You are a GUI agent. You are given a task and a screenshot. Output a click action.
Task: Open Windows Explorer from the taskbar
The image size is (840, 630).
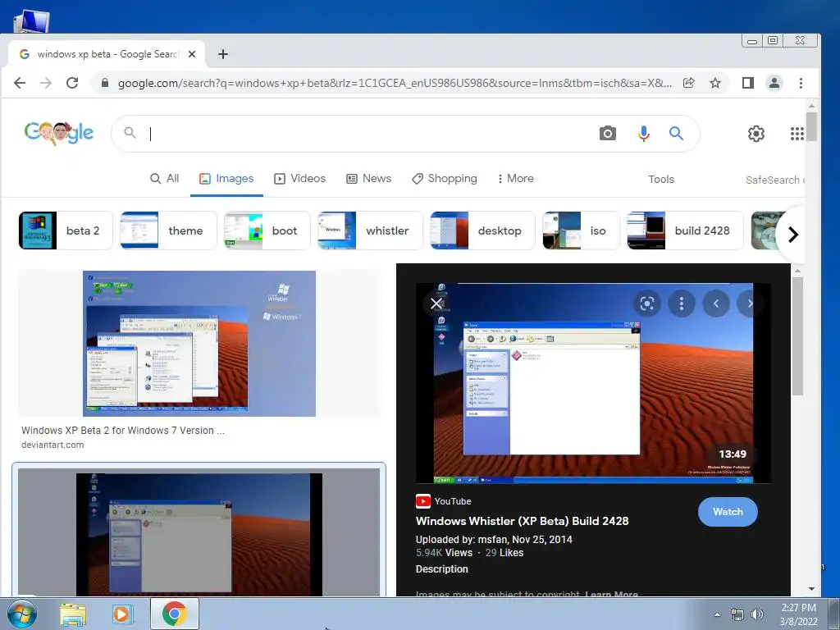click(x=73, y=614)
